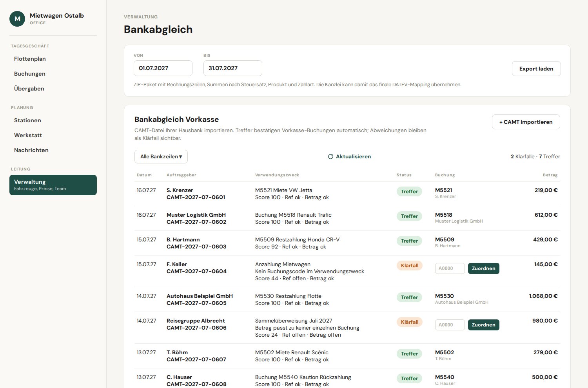The width and height of the screenshot is (588, 388).
Task: Open booking M5502 for T. Böhm
Action: (445, 352)
